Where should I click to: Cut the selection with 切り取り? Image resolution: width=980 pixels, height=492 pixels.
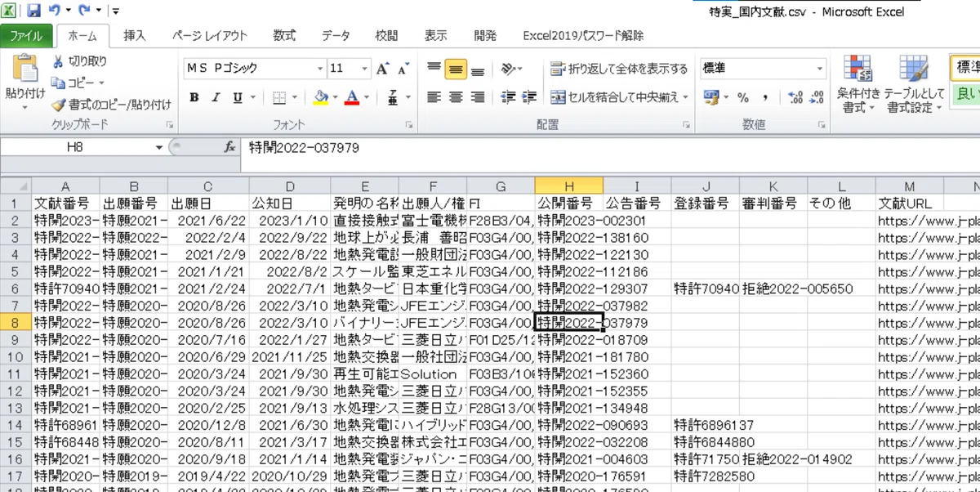[79, 61]
